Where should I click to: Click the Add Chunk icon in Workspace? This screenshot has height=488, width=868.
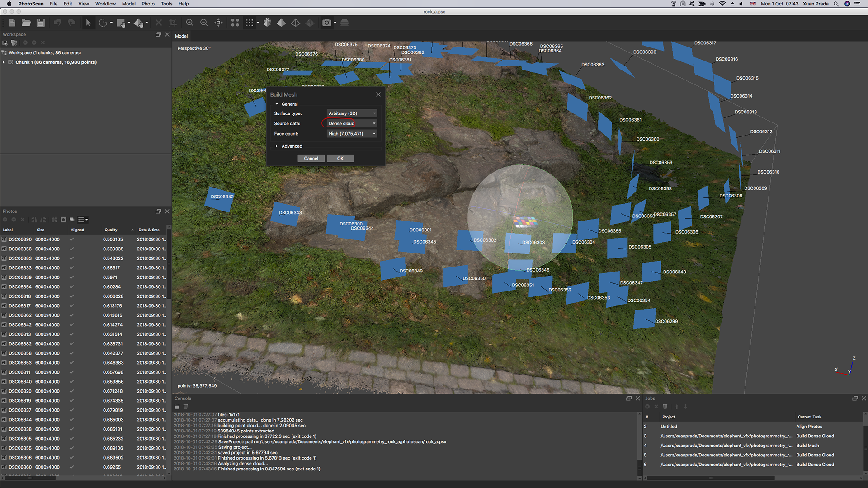tap(5, 42)
